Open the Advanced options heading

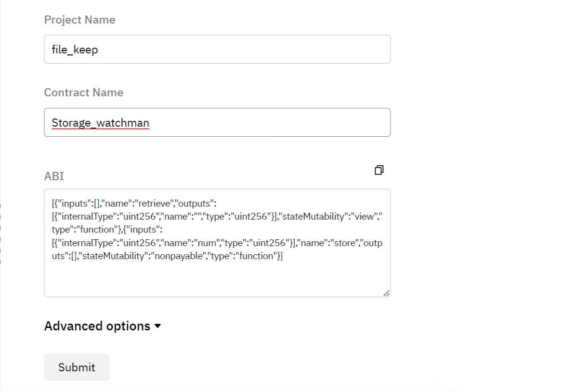coord(97,326)
